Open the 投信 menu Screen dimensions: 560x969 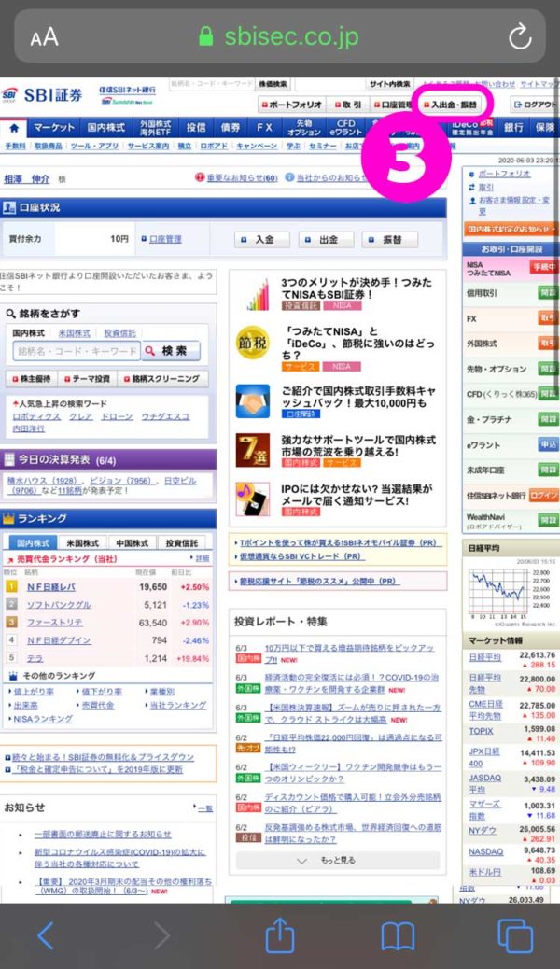(196, 128)
